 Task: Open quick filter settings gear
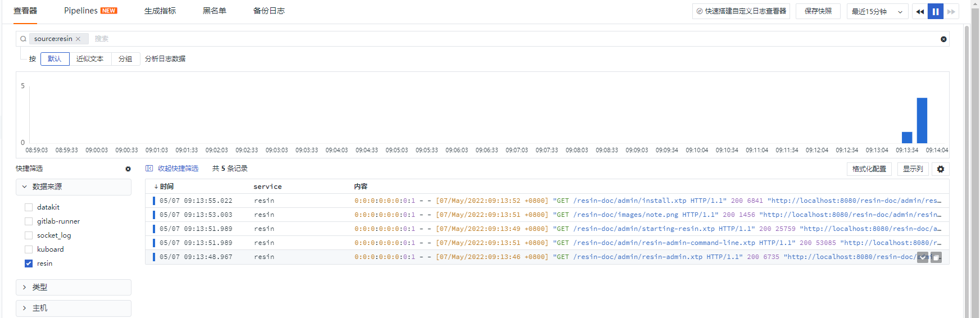[x=128, y=169]
